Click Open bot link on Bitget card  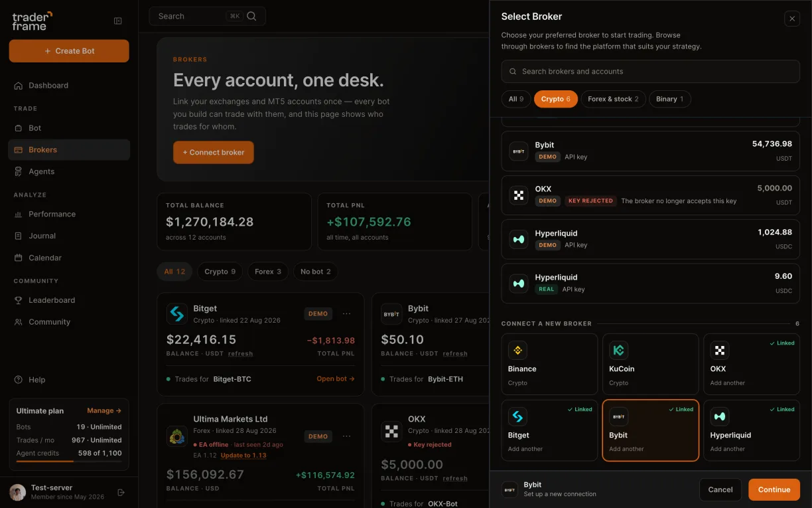[x=336, y=379]
